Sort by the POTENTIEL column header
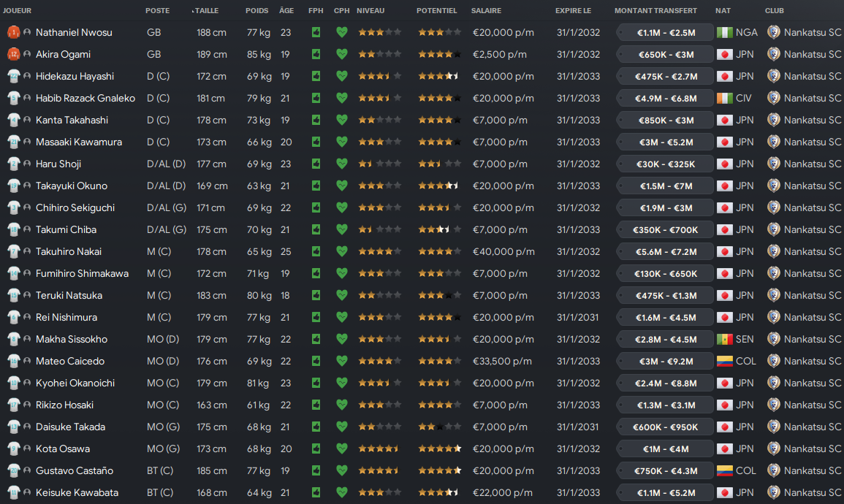The width and height of the screenshot is (844, 504). (436, 11)
